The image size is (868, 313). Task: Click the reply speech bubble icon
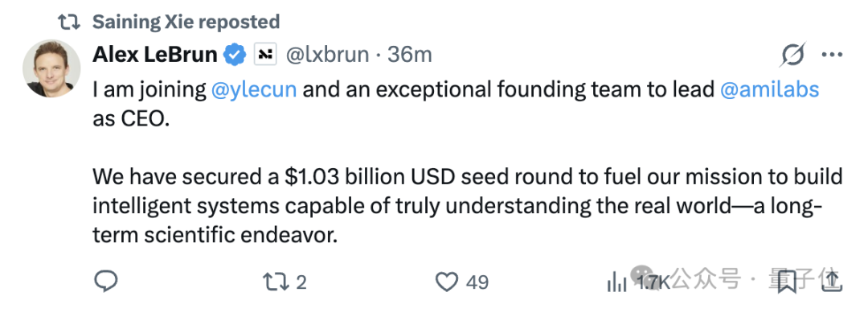106,282
